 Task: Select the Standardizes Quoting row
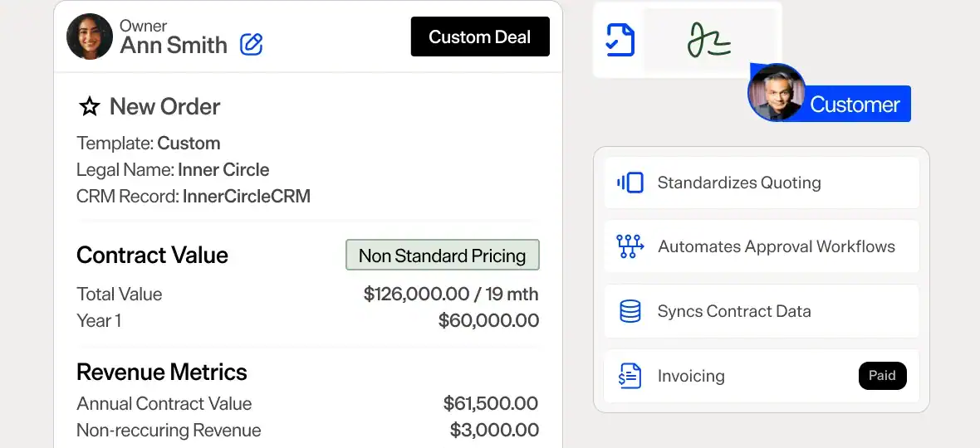click(x=762, y=183)
